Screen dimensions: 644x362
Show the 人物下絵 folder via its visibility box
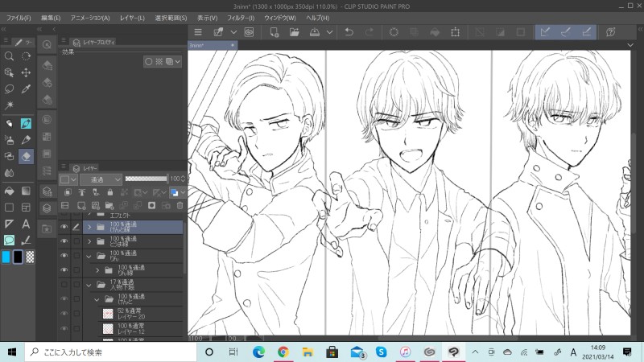[64, 285]
